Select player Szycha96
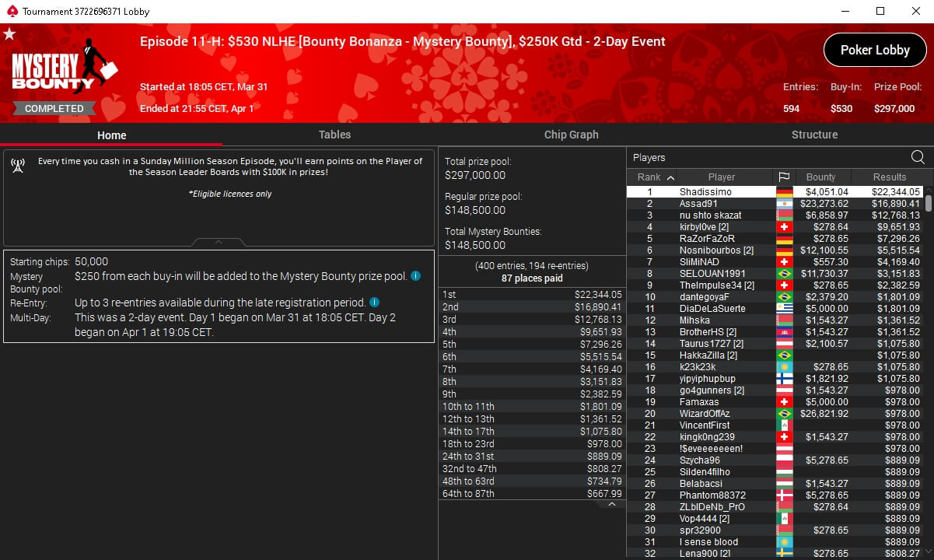 point(775,460)
